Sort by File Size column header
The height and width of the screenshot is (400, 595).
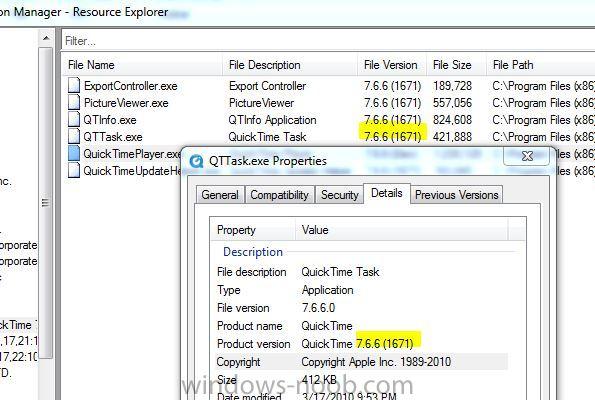[x=456, y=65]
